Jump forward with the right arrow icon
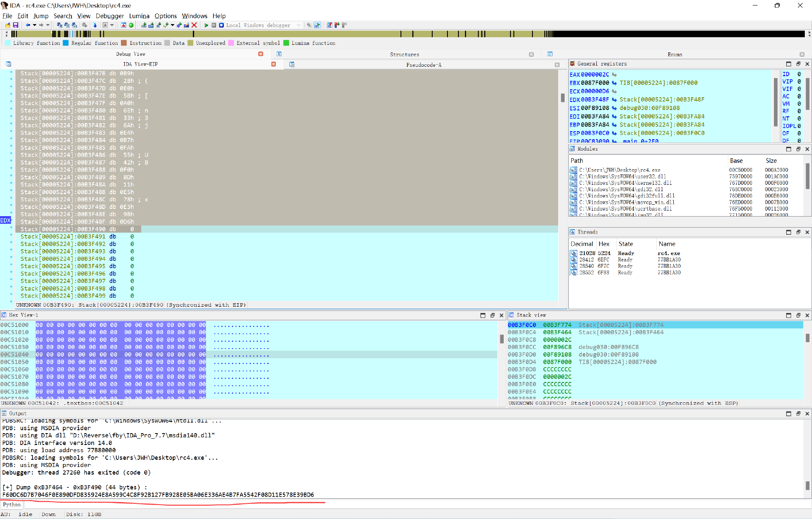Viewport: 812px width, 519px height. coord(41,25)
